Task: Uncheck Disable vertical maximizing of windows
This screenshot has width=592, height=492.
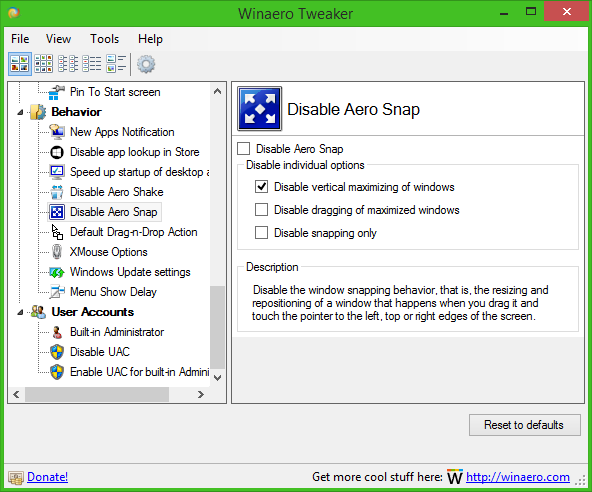Action: [261, 187]
